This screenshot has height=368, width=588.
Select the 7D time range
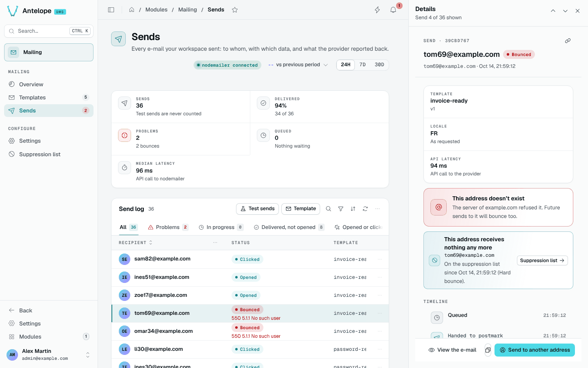363,65
